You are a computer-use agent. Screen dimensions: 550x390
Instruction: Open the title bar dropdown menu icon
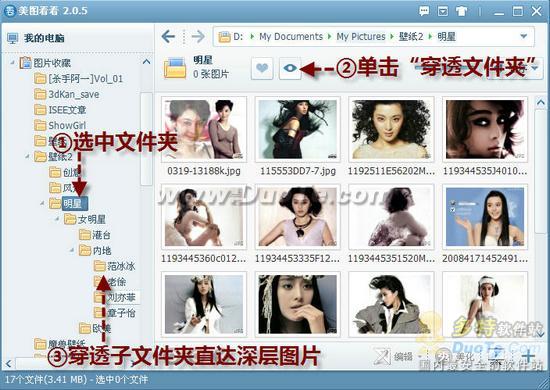click(x=443, y=11)
